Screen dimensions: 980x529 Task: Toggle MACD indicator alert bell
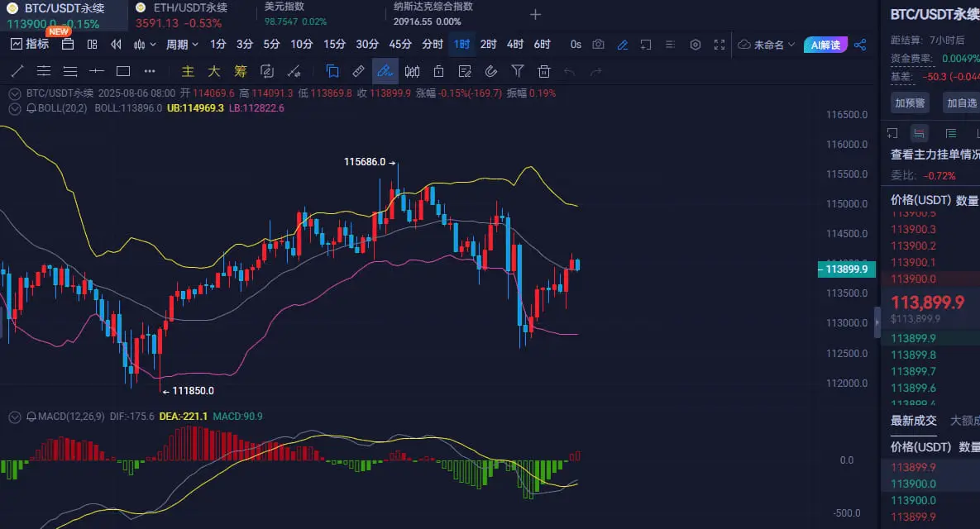click(31, 416)
